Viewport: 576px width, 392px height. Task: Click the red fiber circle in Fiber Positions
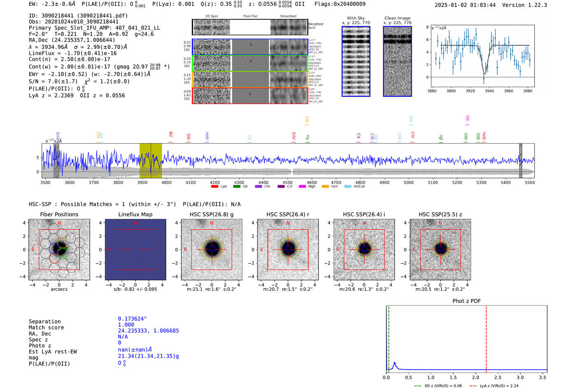tap(54, 258)
